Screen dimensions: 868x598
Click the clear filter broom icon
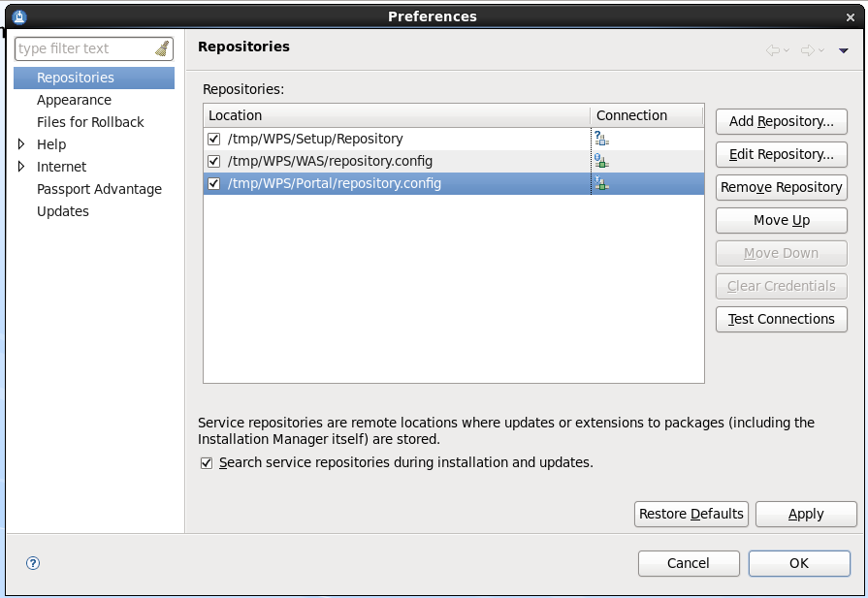tap(162, 48)
